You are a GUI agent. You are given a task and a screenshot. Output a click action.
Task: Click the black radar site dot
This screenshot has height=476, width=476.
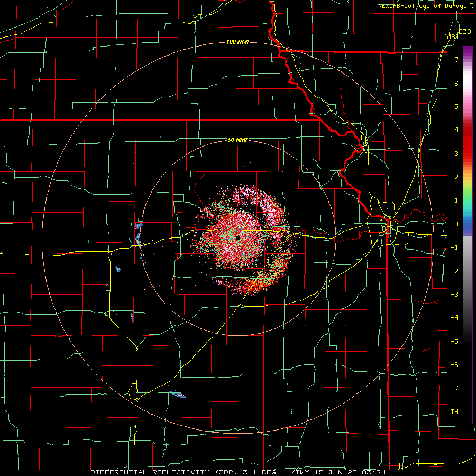pyautogui.click(x=238, y=237)
